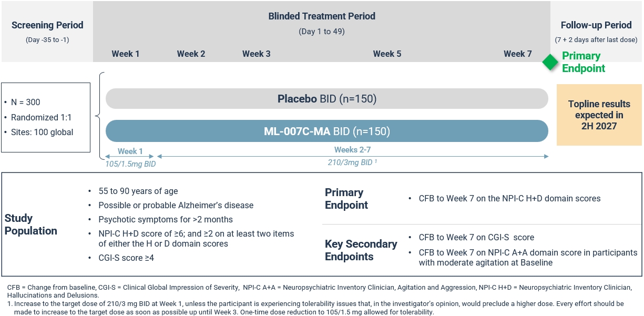This screenshot has height=316, width=644.
Task: Click the Key Secondary Endpoints heading
Action: point(361,250)
